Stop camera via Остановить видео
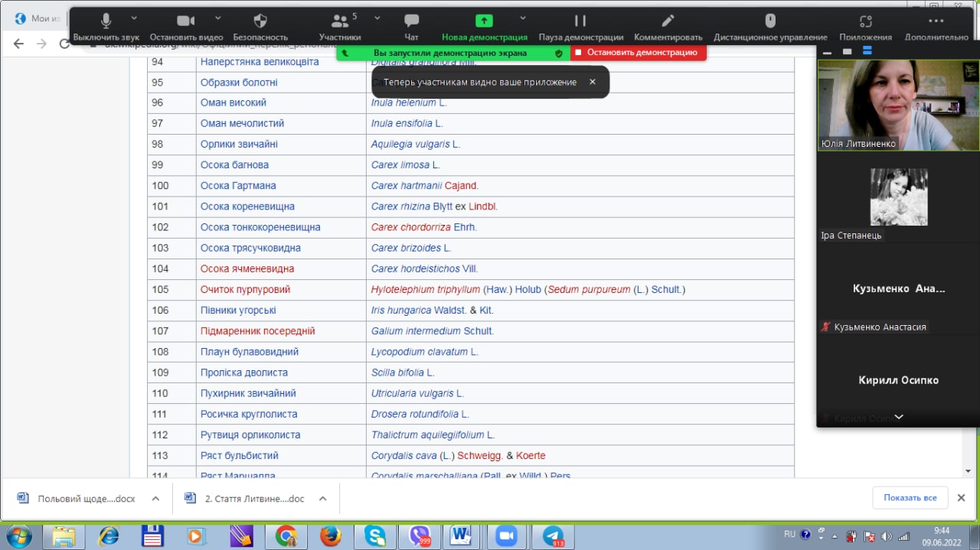 pos(186,28)
